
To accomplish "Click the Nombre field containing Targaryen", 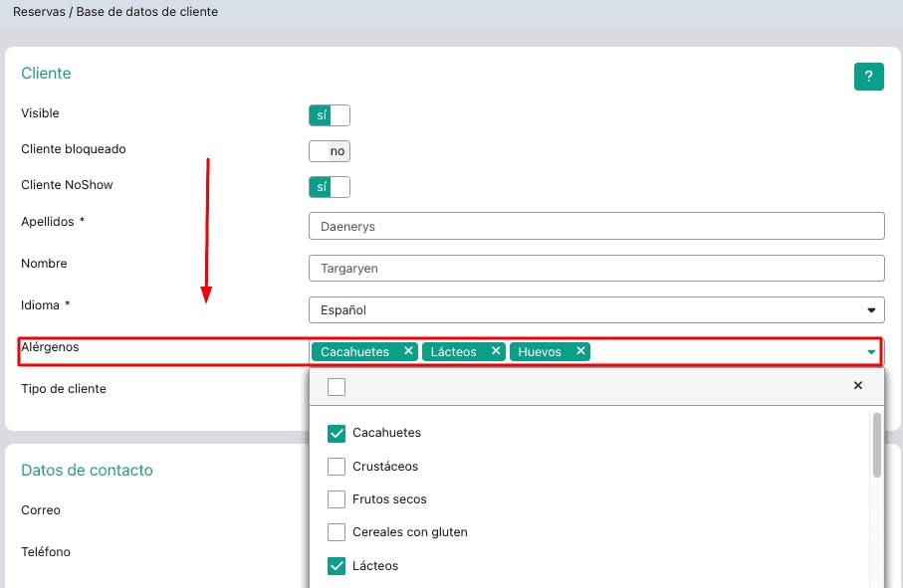I will 596,268.
